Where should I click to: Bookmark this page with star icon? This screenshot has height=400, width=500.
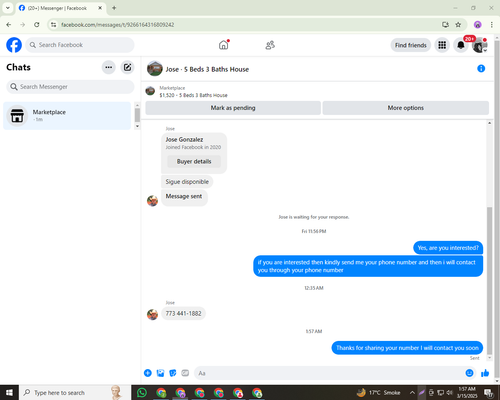pos(458,25)
